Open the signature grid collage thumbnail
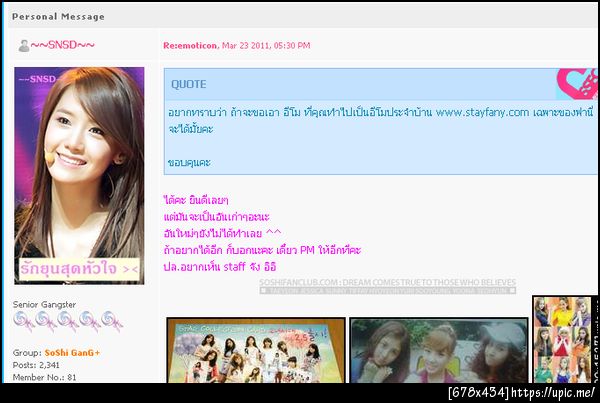This screenshot has width=600, height=403. tap(564, 339)
